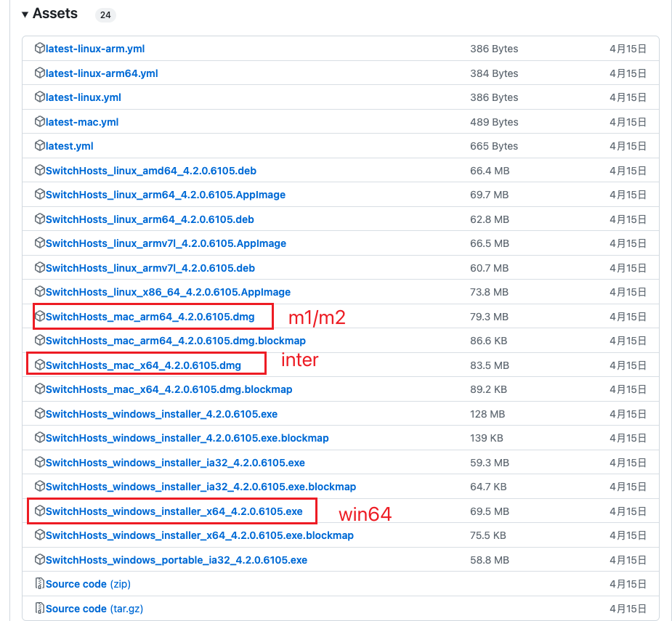Image resolution: width=672 pixels, height=621 pixels.
Task: Click package icon beside windows_installer_x64 exe
Action: (39, 511)
